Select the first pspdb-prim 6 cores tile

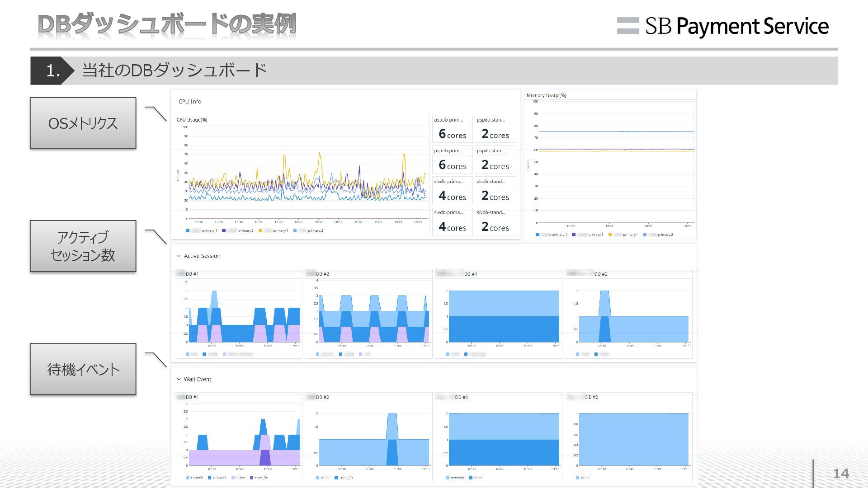coord(452,130)
